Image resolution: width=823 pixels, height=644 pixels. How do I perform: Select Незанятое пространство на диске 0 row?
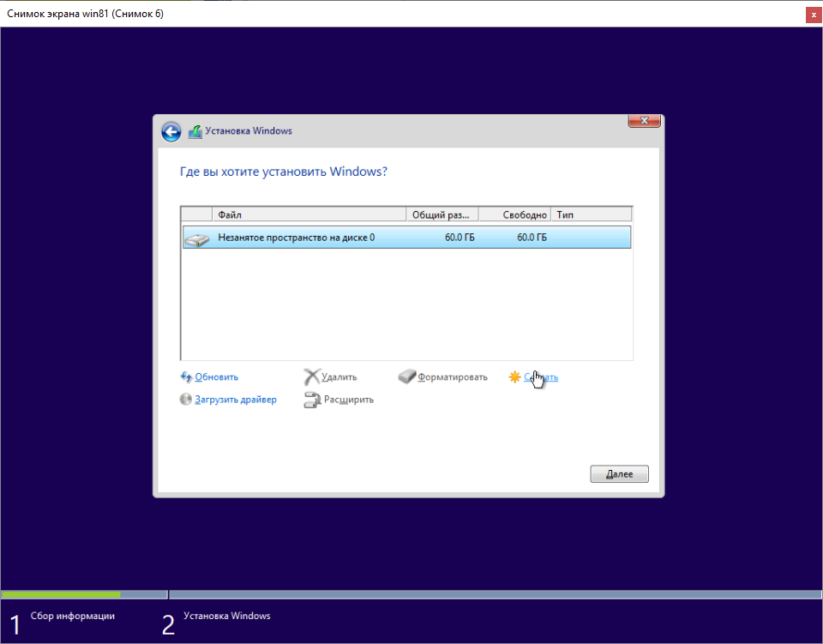[406, 238]
